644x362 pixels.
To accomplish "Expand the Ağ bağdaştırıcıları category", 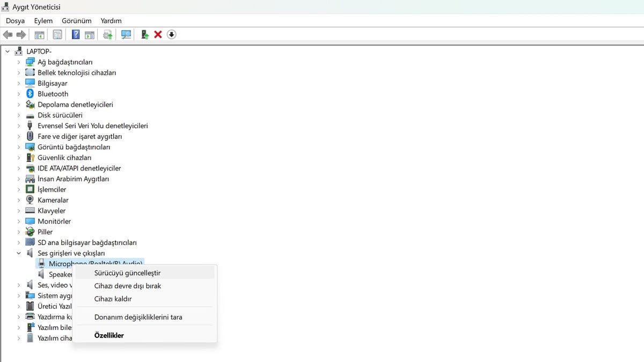I will [19, 62].
